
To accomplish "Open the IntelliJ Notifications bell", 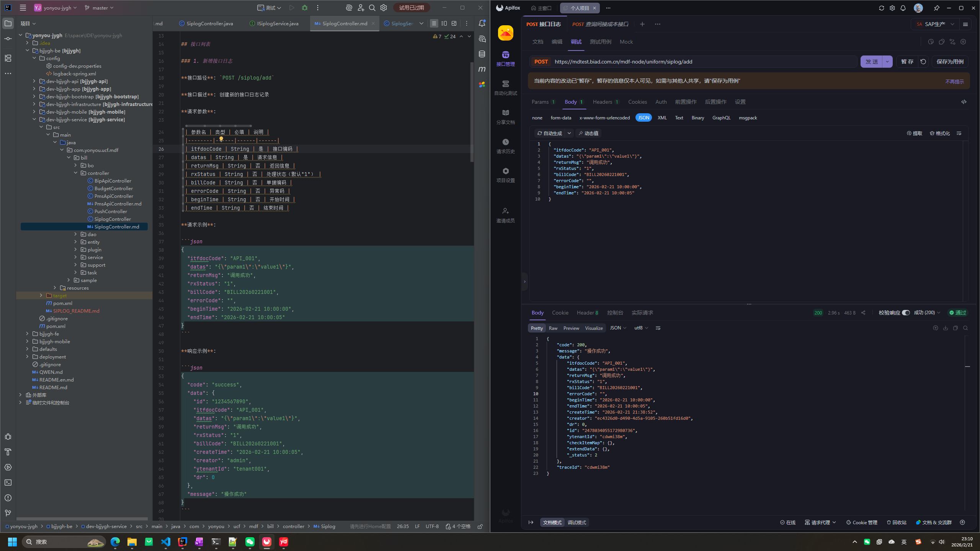I will pyautogui.click(x=482, y=24).
